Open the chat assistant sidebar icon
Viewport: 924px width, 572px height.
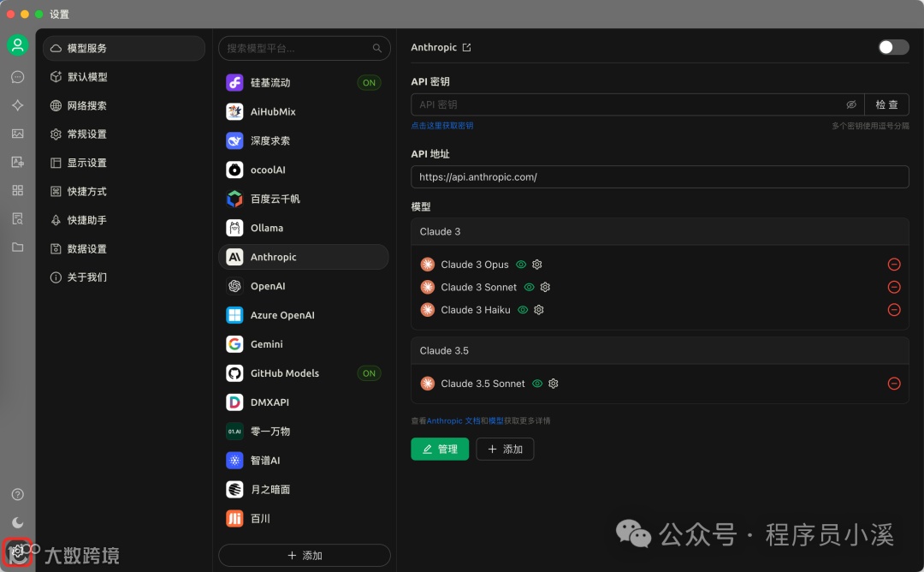pos(18,77)
